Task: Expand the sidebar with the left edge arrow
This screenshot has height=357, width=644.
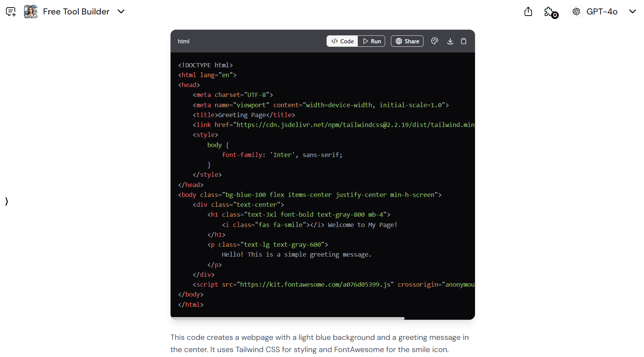Action: coord(6,201)
